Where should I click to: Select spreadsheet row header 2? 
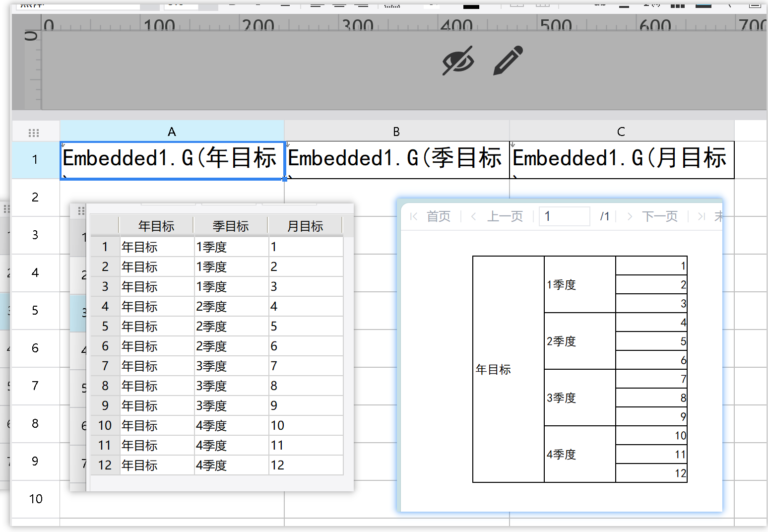(x=35, y=198)
